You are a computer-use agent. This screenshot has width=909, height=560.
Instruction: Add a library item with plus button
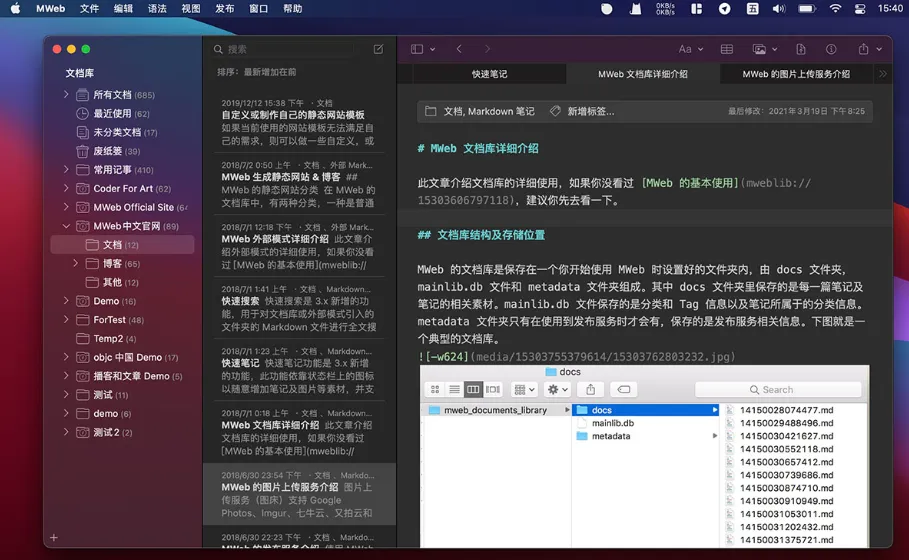(53, 538)
